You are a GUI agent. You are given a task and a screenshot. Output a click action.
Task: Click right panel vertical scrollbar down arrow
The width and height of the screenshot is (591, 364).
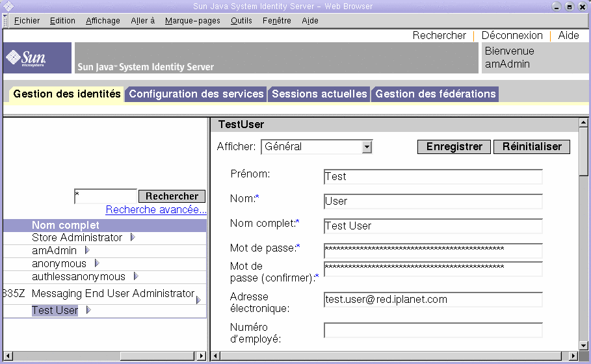tap(583, 345)
